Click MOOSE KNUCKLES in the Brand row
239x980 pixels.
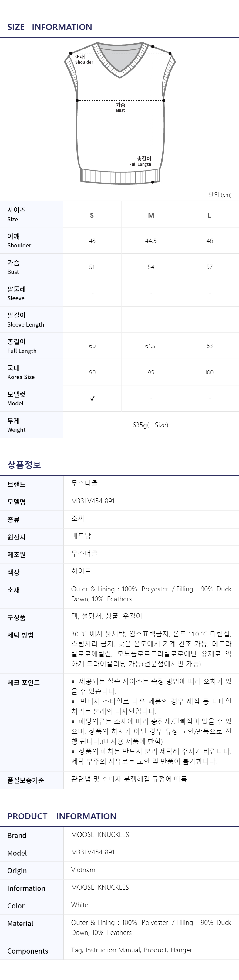(100, 834)
